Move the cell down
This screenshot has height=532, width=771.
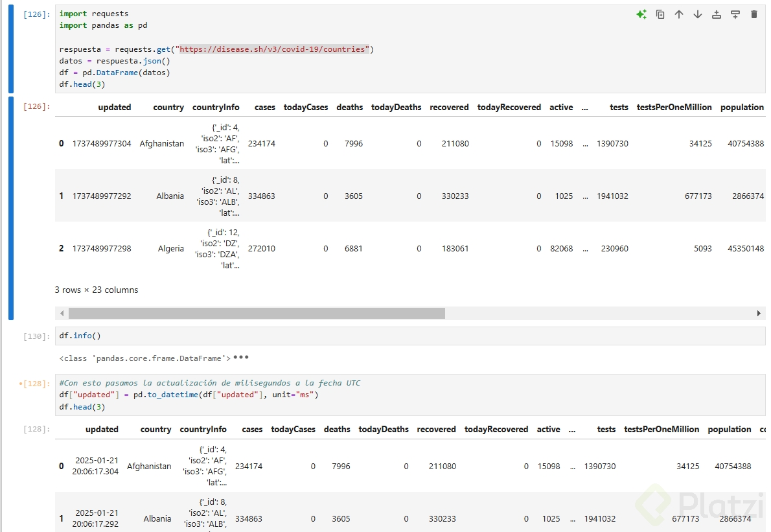pos(698,14)
